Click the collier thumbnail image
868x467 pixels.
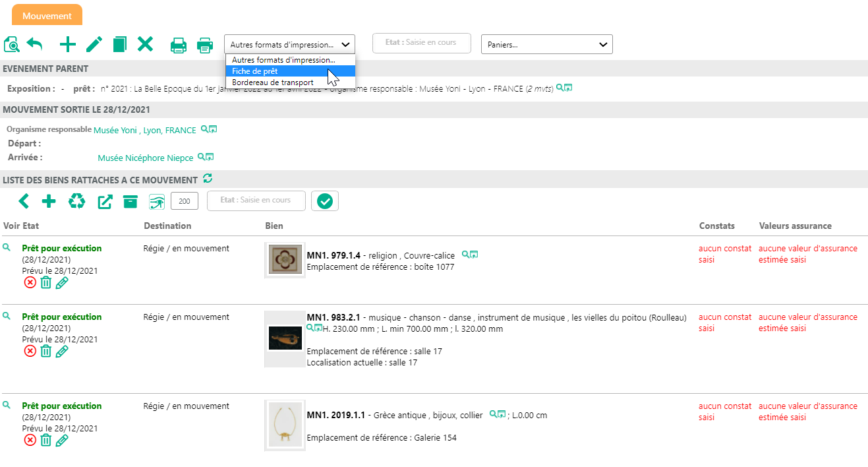(285, 425)
